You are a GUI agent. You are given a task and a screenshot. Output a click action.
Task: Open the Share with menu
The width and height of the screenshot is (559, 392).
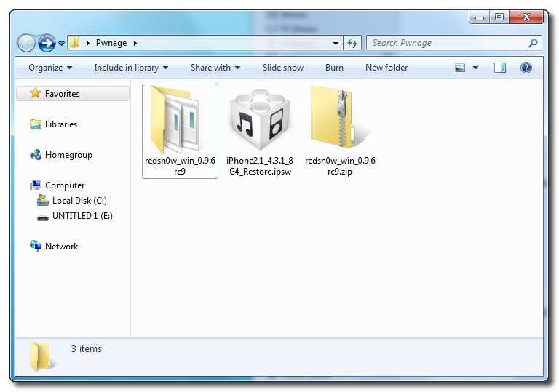tap(215, 68)
